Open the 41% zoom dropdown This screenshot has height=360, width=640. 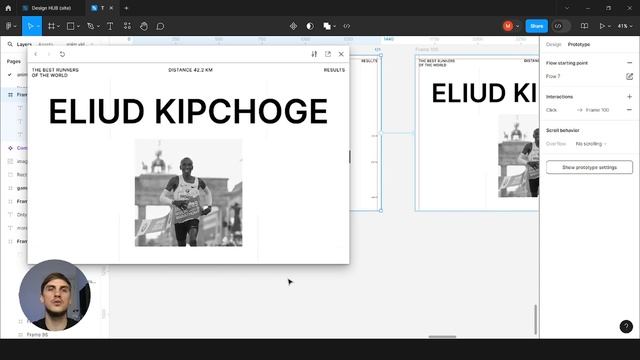coord(624,26)
